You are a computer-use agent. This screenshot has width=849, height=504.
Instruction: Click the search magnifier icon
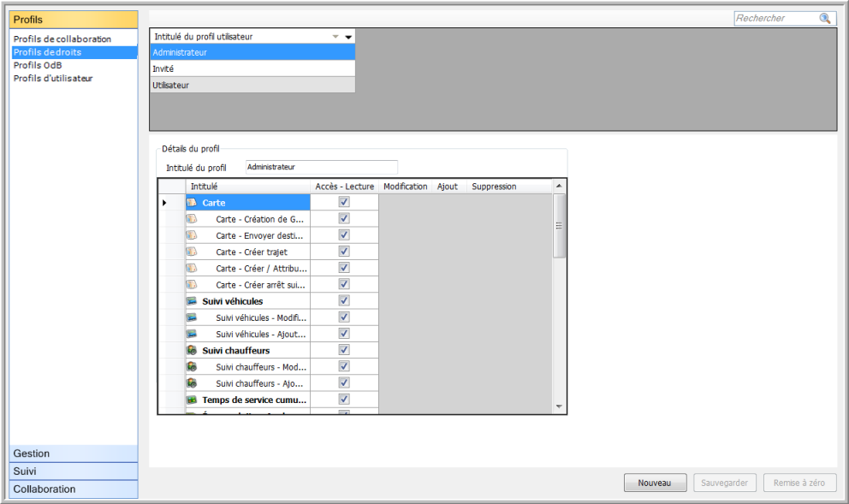tap(825, 18)
